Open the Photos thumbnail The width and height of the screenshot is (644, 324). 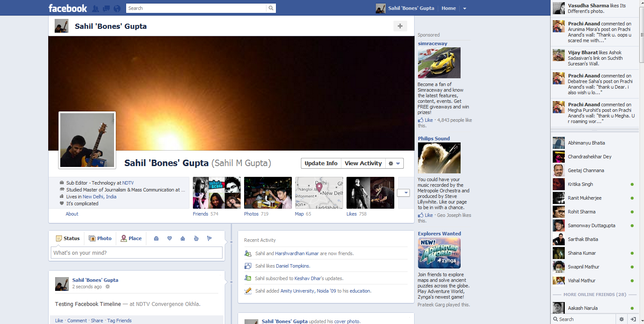click(268, 193)
